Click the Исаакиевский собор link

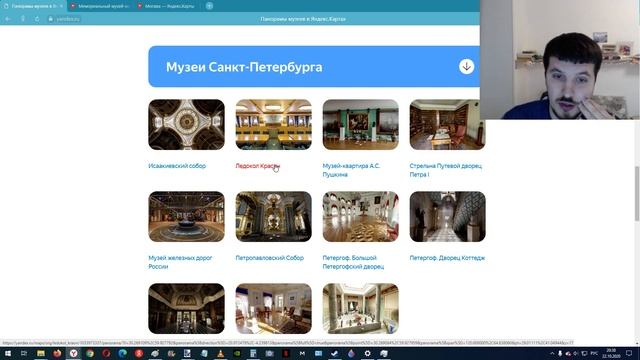point(177,166)
